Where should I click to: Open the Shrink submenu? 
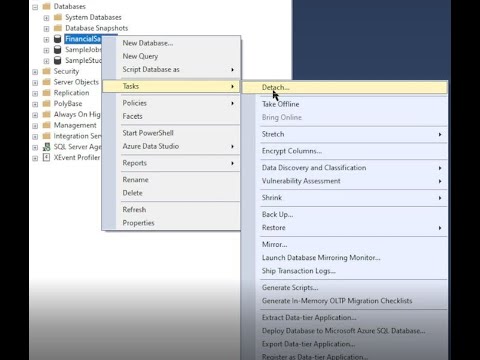click(345, 198)
